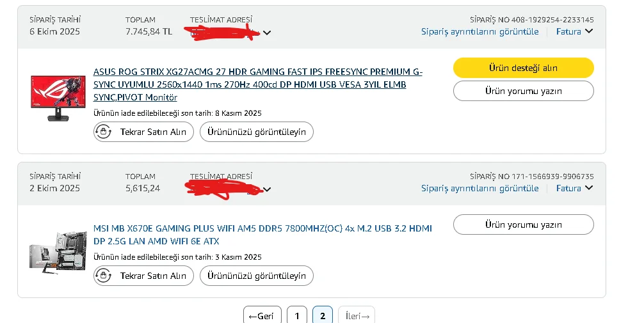Image resolution: width=644 pixels, height=323 pixels.
Task: Click the yellow Ürün desteği alın button
Action: pos(523,68)
